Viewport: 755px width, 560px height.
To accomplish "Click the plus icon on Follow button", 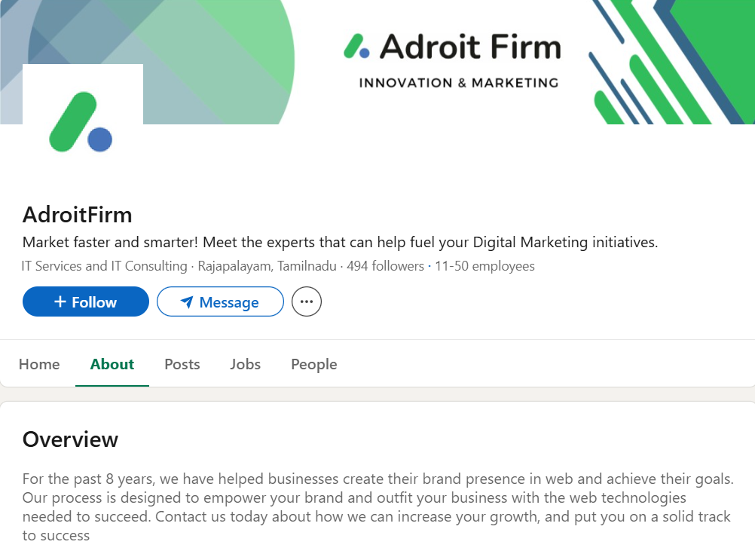I will point(60,302).
